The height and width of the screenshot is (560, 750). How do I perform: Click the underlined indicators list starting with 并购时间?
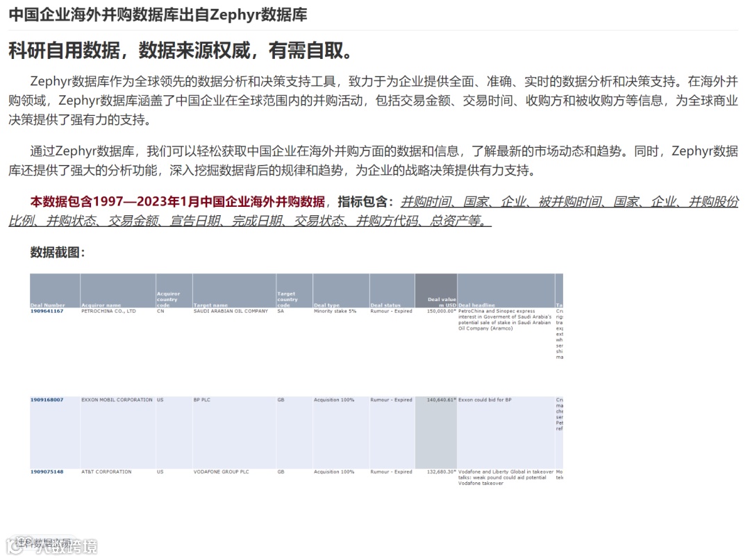[374, 211]
